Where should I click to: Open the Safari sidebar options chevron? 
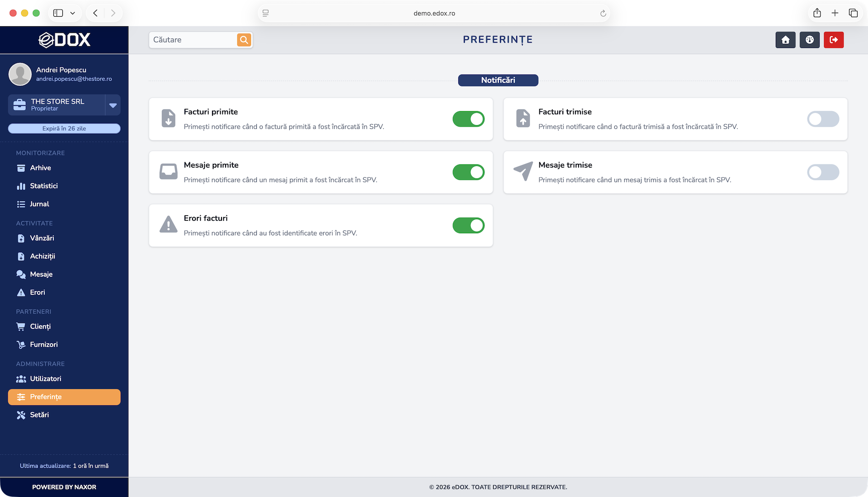coord(72,13)
